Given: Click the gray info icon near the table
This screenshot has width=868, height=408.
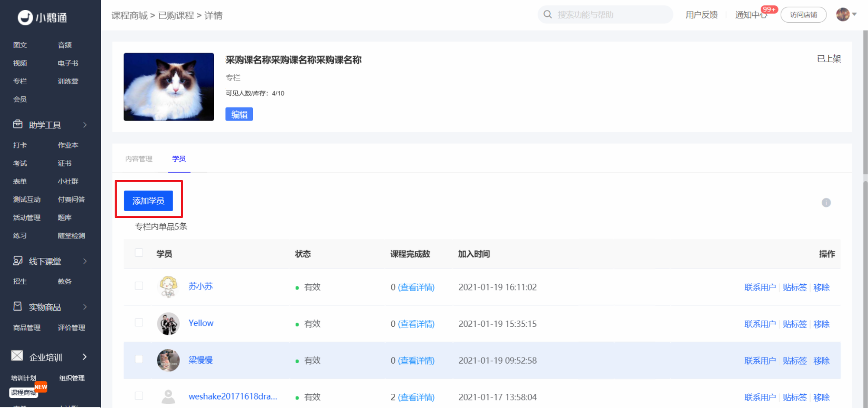Looking at the screenshot, I should (826, 203).
